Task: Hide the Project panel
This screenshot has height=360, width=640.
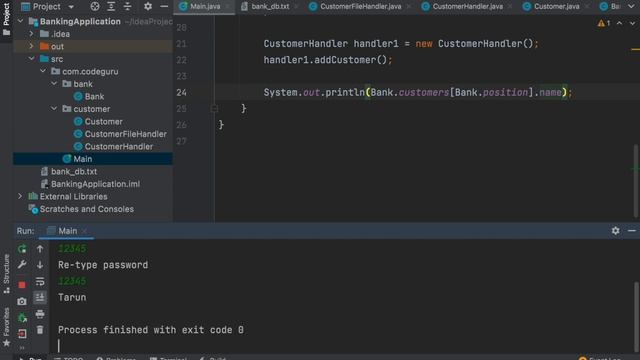Action: pos(164,7)
